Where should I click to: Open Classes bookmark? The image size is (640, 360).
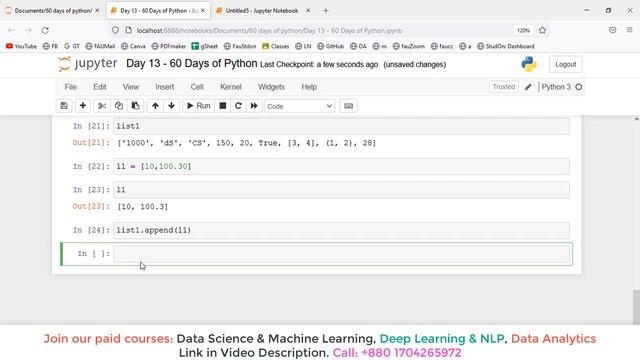click(x=276, y=46)
